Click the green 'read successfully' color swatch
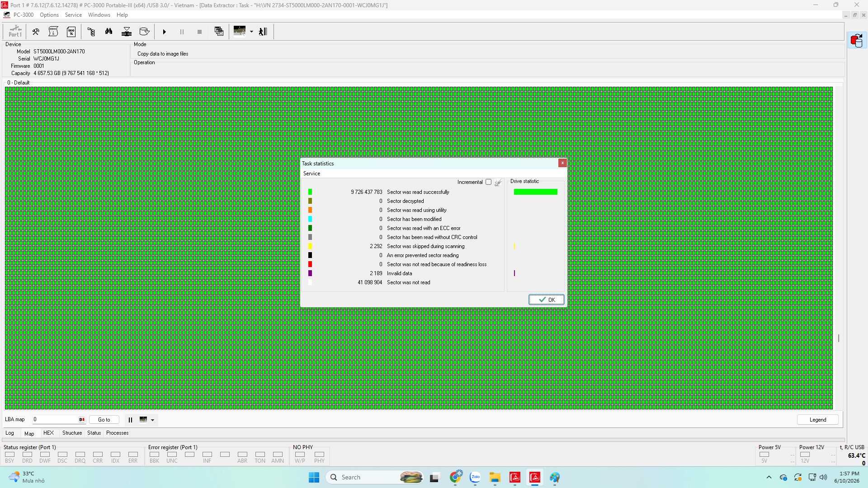Image resolution: width=868 pixels, height=488 pixels. 310,192
